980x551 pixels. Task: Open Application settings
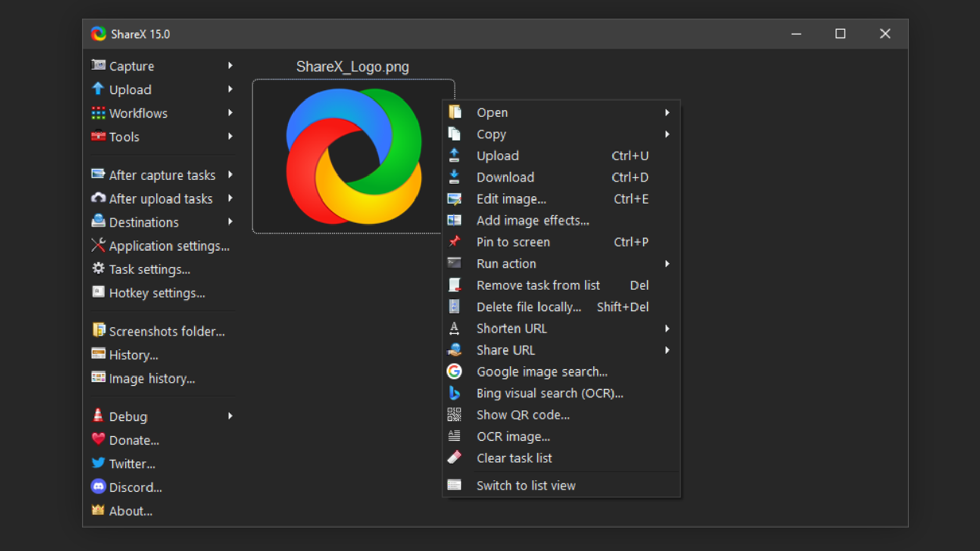[x=169, y=246]
